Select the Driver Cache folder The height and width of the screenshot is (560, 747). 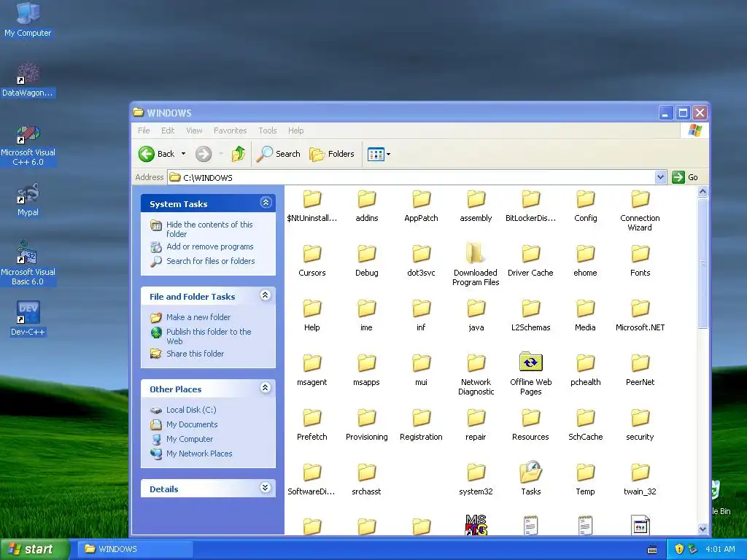click(x=530, y=261)
